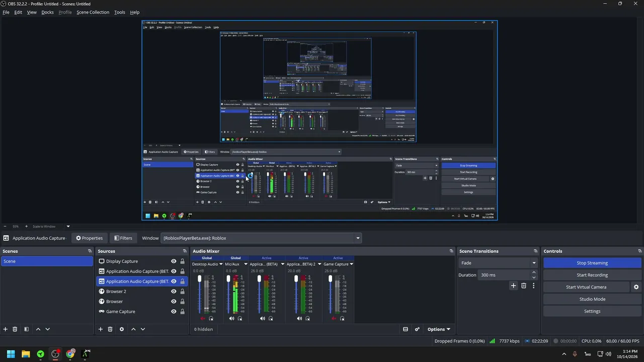644x362 pixels.
Task: Remove transition with trash icon
Action: tap(524, 286)
